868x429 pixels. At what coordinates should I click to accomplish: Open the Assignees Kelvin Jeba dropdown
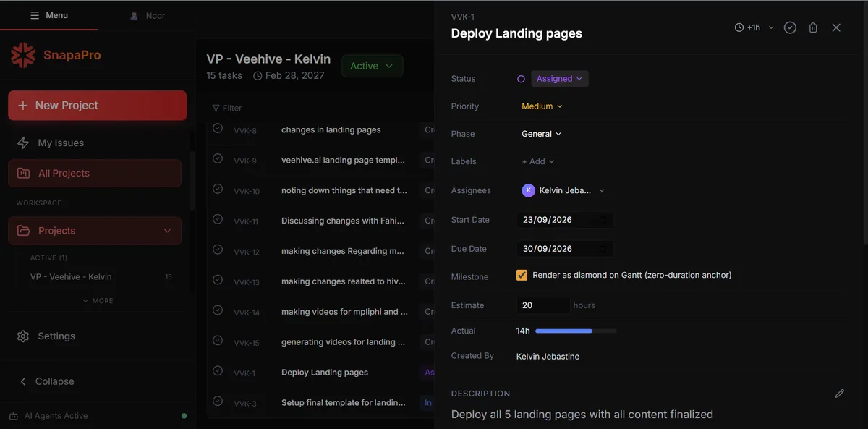tap(563, 190)
